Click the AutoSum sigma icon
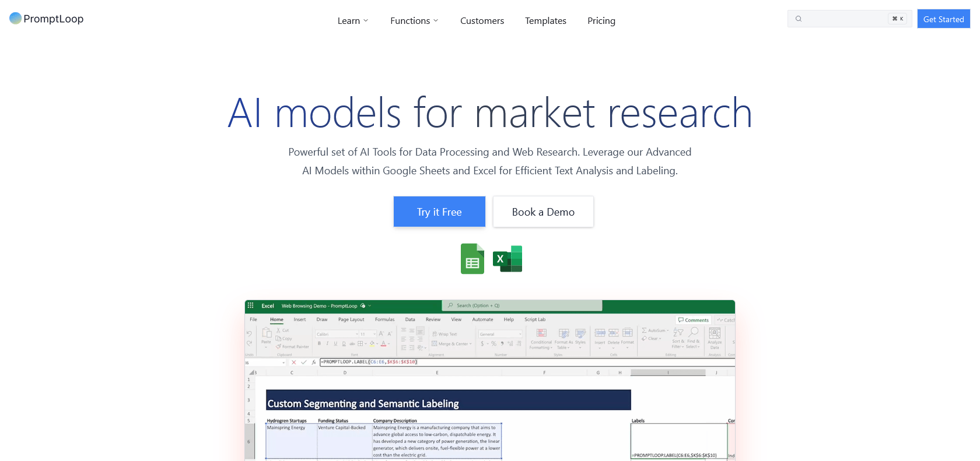Image resolution: width=980 pixels, height=461 pixels. (x=644, y=330)
